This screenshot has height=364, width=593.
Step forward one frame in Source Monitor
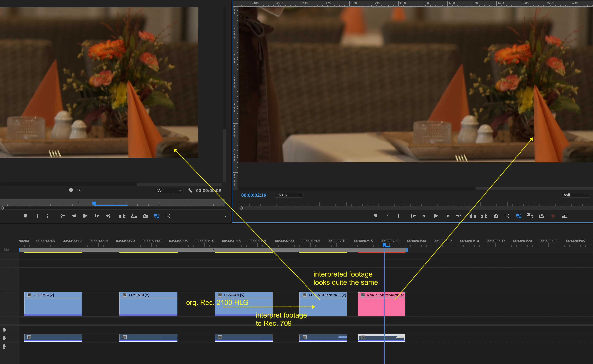click(97, 216)
